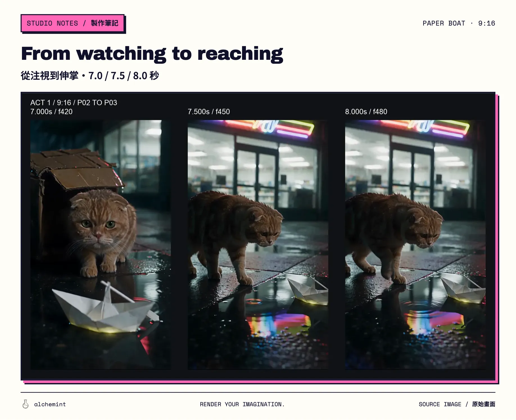516x420 pixels.
Task: Click the '7.000s / f420' timestamp label
Action: pos(51,111)
